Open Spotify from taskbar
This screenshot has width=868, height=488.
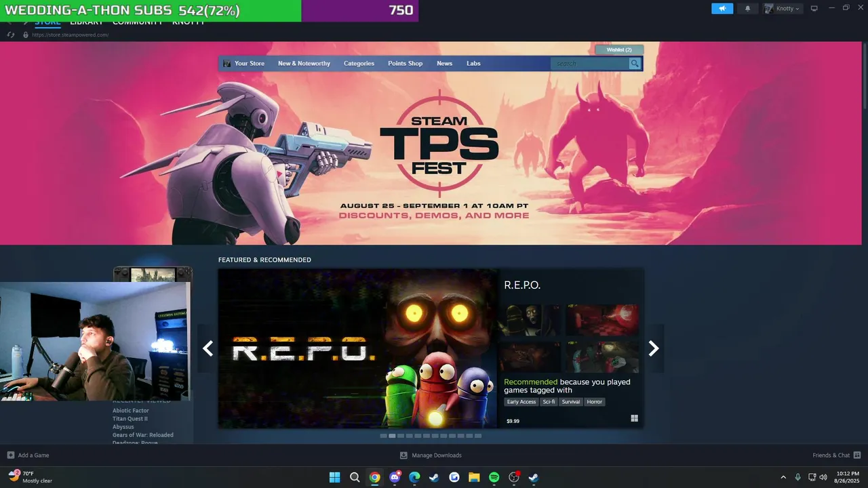pyautogui.click(x=494, y=477)
